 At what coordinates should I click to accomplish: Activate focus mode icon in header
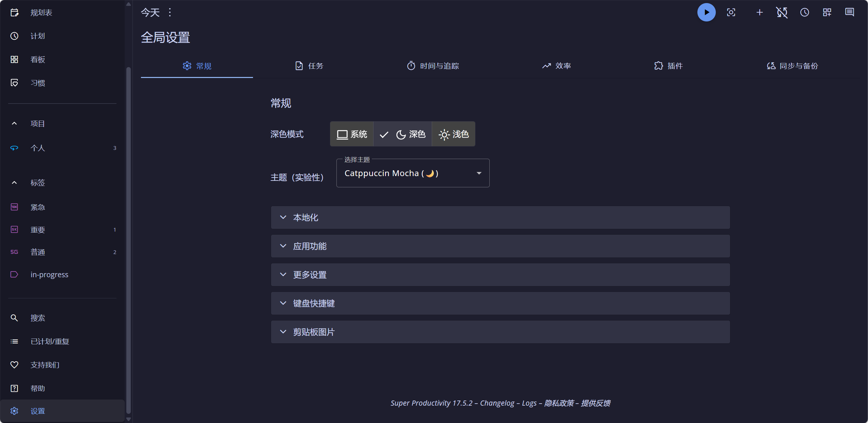pos(731,13)
